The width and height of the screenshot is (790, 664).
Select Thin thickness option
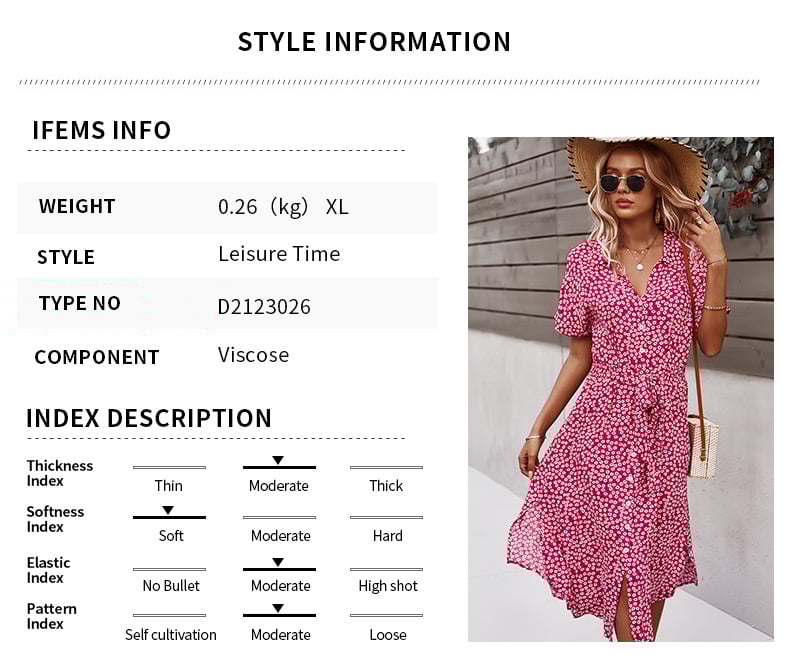point(169,485)
